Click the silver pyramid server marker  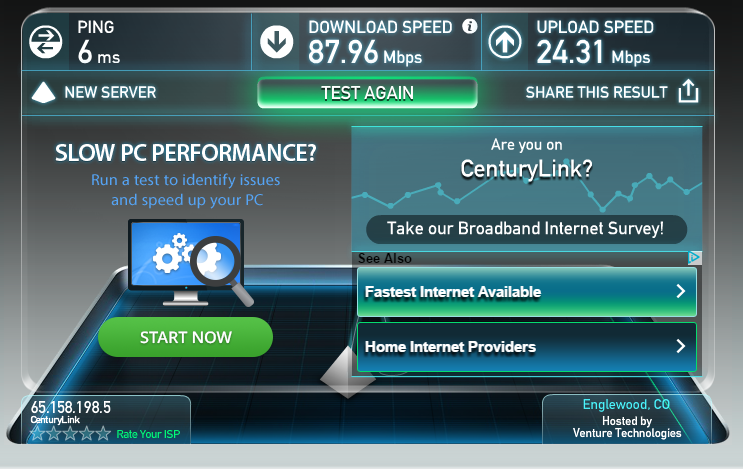(347, 372)
